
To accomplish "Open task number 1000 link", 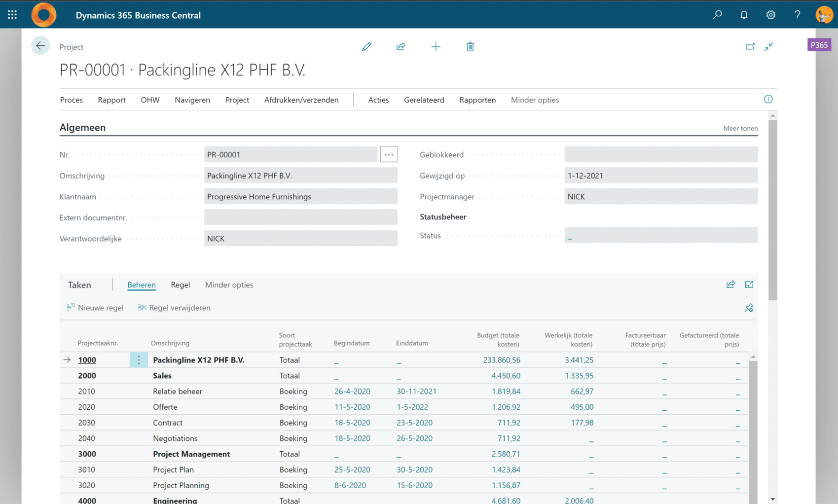I will [87, 360].
